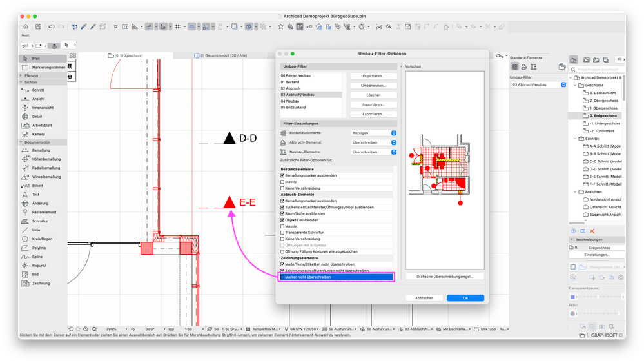The image size is (644, 363).
Task: Toggle Tür/Fenster/Dachfenster/Öffnungssymbol ausblenden checkbox
Action: tap(282, 208)
